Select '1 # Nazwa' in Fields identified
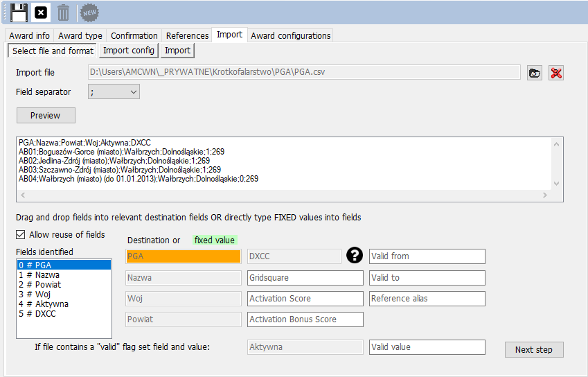The width and height of the screenshot is (588, 377). [64, 275]
